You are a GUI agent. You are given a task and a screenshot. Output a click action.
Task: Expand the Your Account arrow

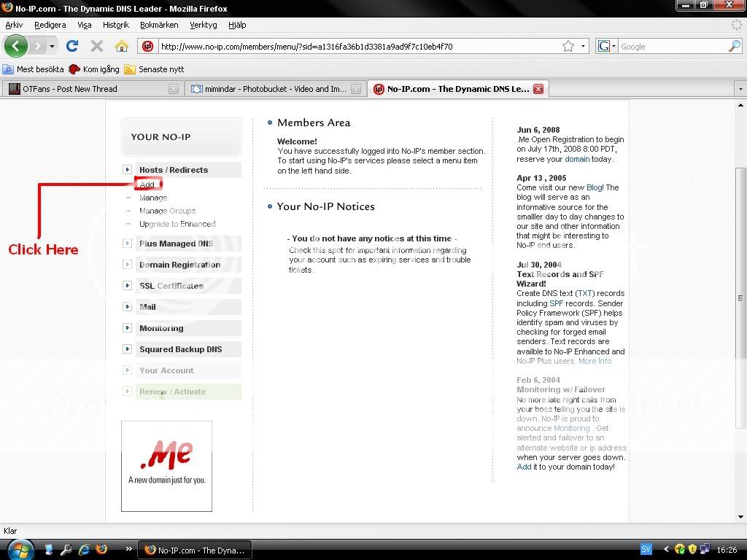(x=127, y=370)
